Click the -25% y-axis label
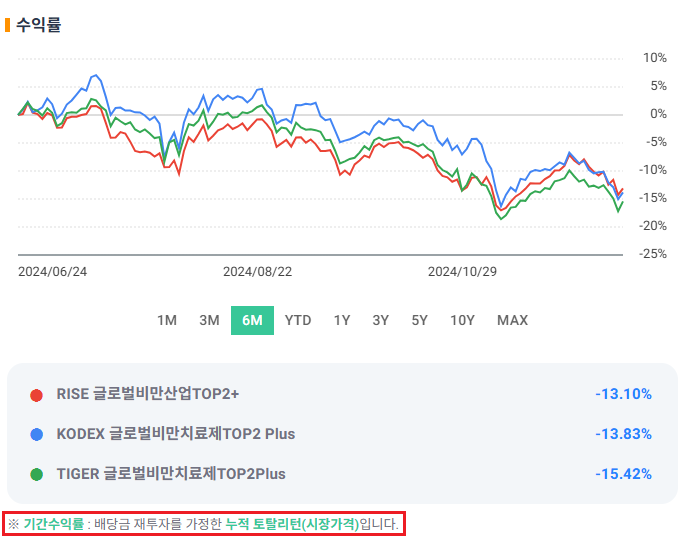 [x=653, y=253]
